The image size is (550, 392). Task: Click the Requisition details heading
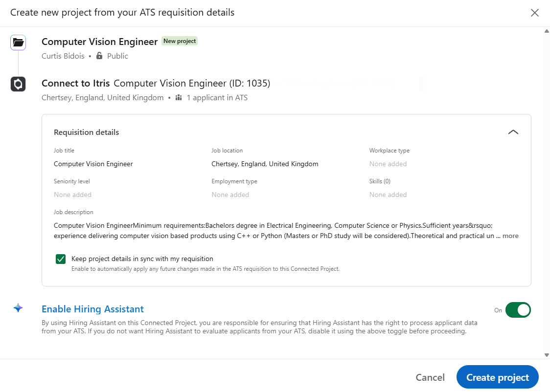[86, 132]
